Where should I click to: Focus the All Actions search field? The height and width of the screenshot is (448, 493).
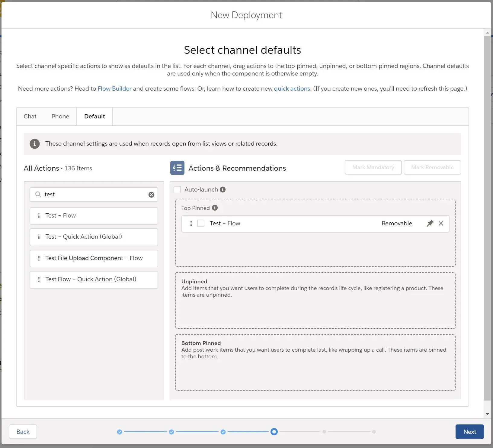coord(94,195)
